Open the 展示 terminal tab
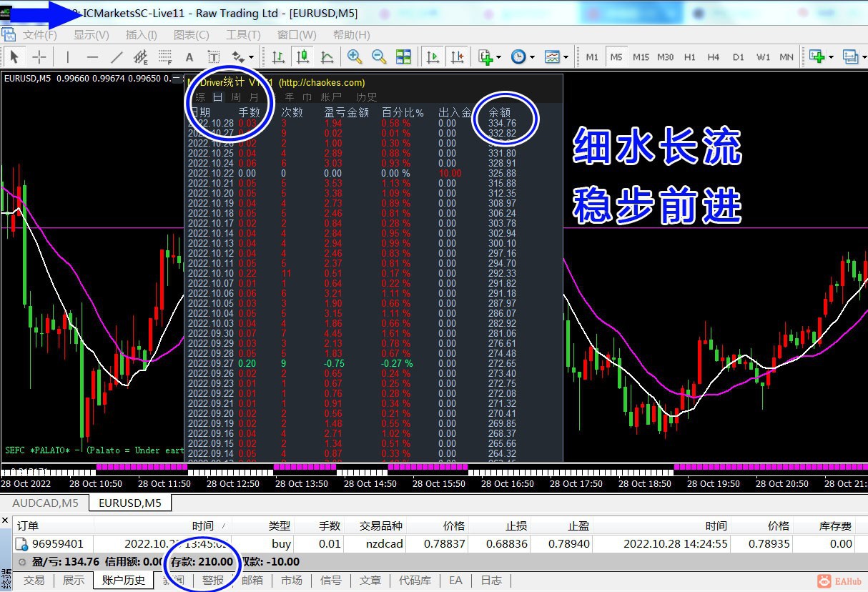The image size is (868, 592). pos(73,581)
